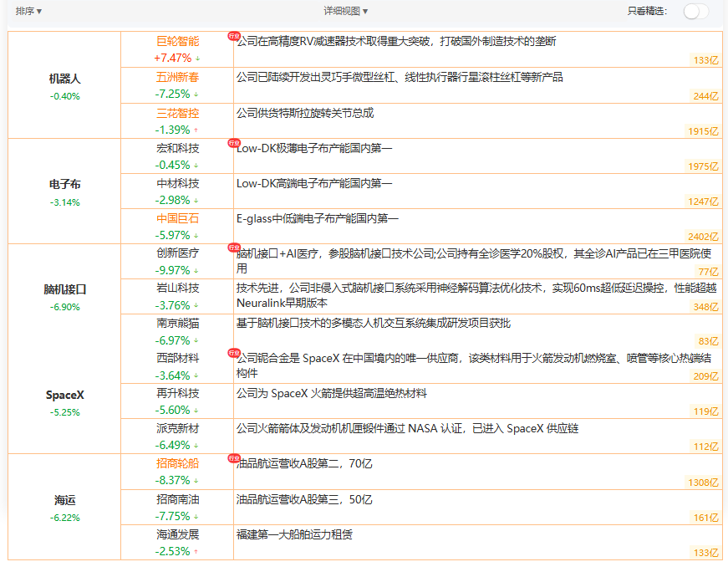
Task: Select the 海运 sector heading
Action: 64,500
